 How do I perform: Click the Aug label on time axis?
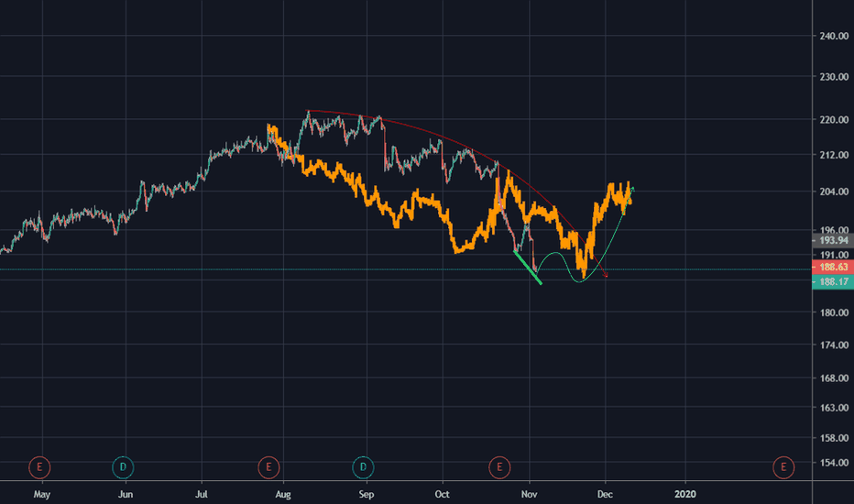(x=283, y=494)
